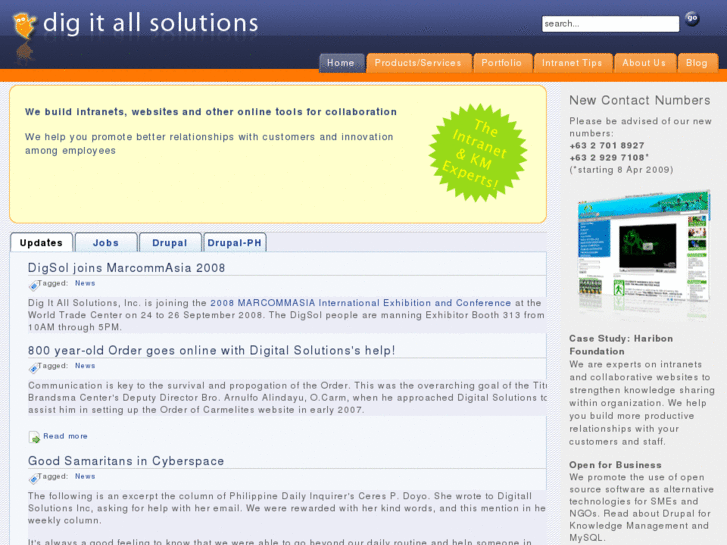This screenshot has width=727, height=545.
Task: Click the starting 8 Apr 2009 note
Action: [x=621, y=170]
